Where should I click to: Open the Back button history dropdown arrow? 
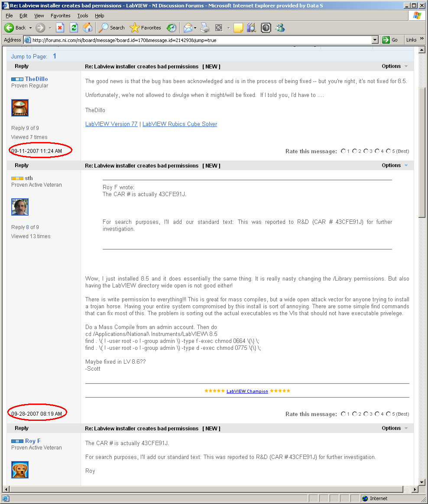pyautogui.click(x=31, y=28)
